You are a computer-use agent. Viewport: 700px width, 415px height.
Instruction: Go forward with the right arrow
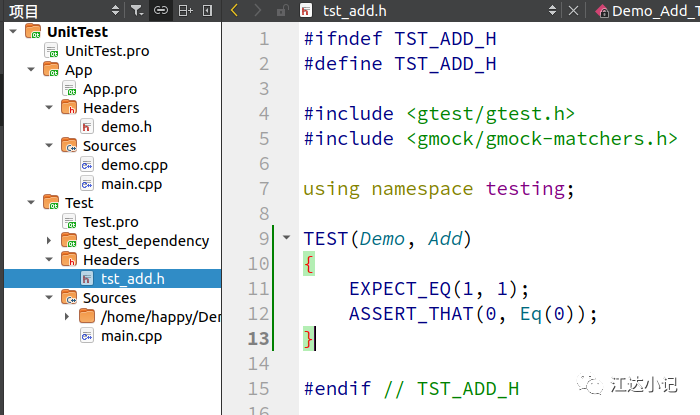(x=258, y=10)
